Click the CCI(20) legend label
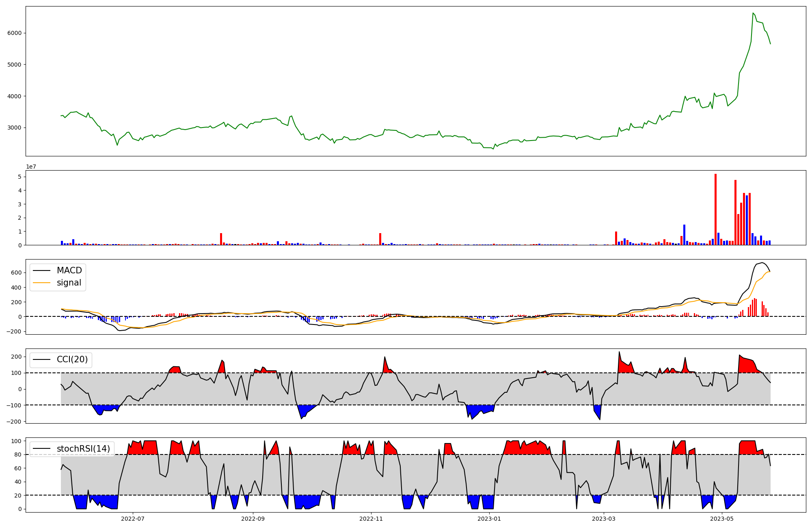812x528 pixels. 72,359
